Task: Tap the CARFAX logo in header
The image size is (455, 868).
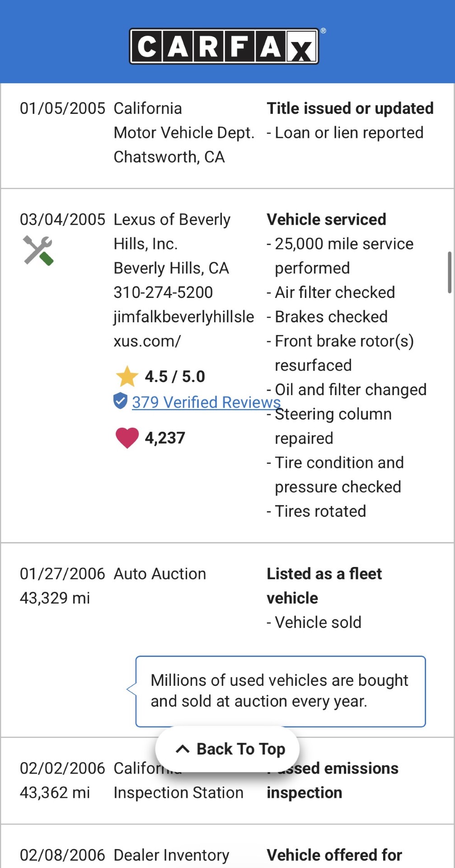Action: [224, 46]
